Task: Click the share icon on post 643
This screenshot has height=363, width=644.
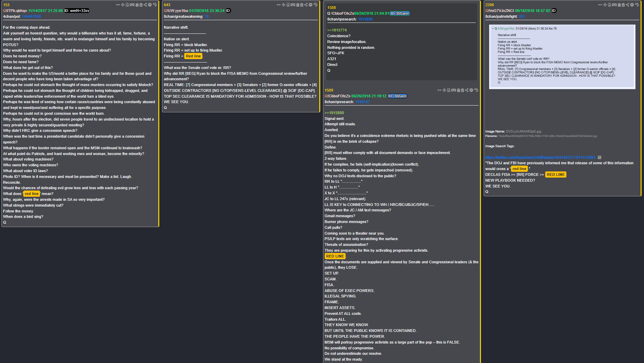Action: tap(306, 5)
